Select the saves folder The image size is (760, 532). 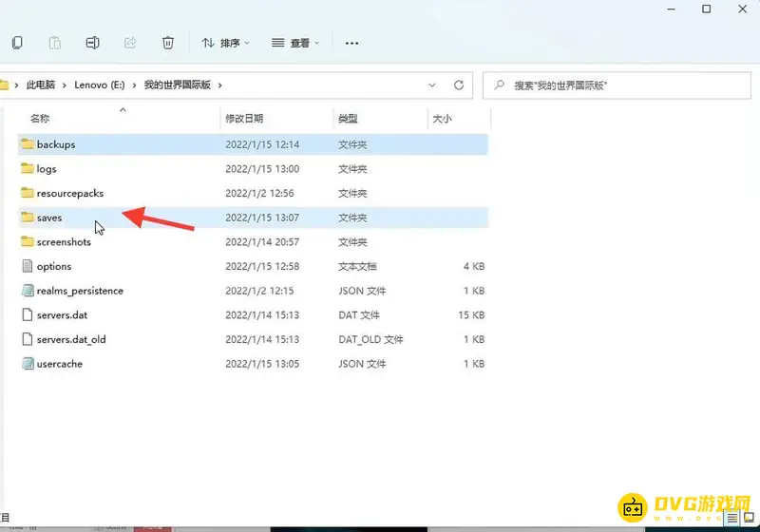49,218
